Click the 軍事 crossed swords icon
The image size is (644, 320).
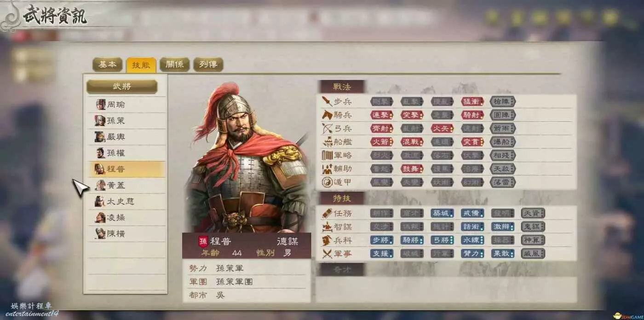pos(327,253)
